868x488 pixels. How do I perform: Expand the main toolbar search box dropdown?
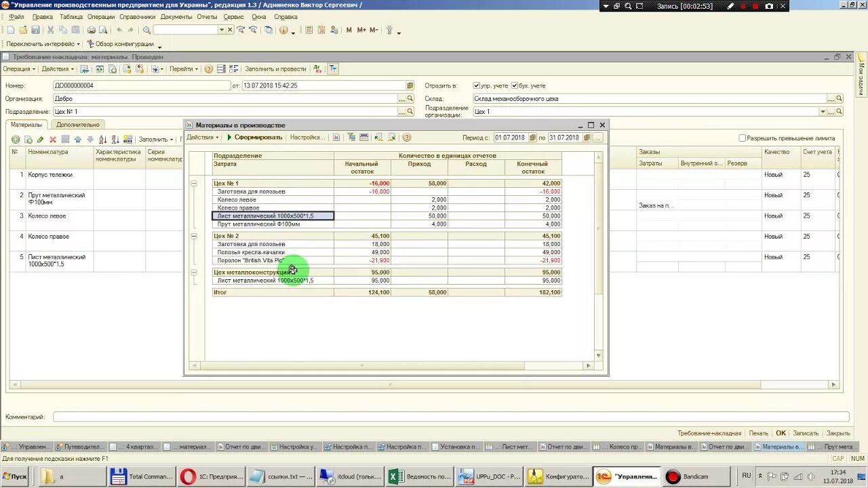tap(221, 30)
